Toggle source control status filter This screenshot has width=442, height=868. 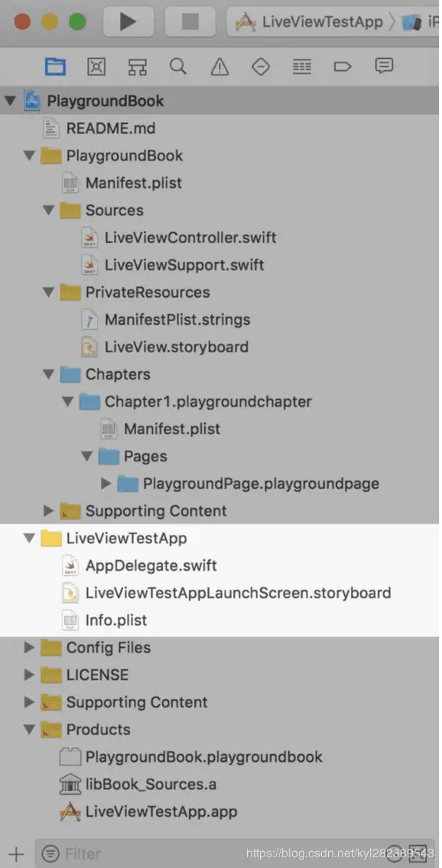click(418, 853)
